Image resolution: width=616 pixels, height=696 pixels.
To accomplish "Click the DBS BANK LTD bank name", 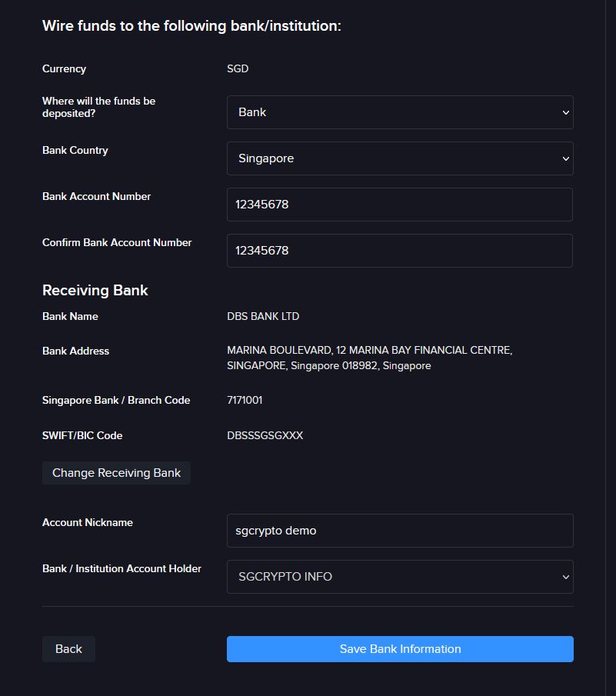I will point(263,316).
